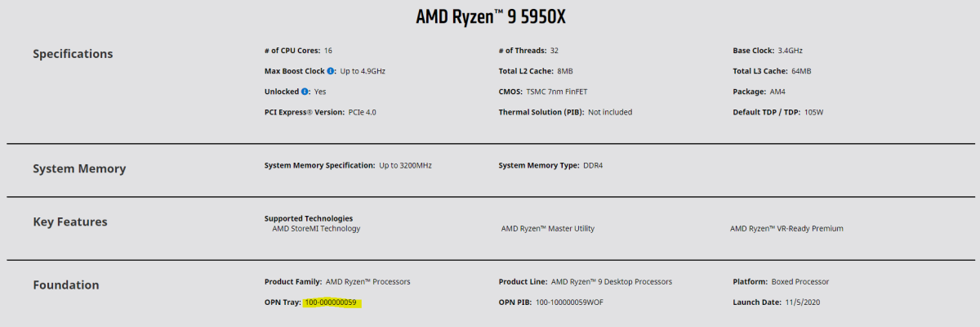Click the Specifications section heading
The width and height of the screenshot is (980, 327).
(x=73, y=54)
